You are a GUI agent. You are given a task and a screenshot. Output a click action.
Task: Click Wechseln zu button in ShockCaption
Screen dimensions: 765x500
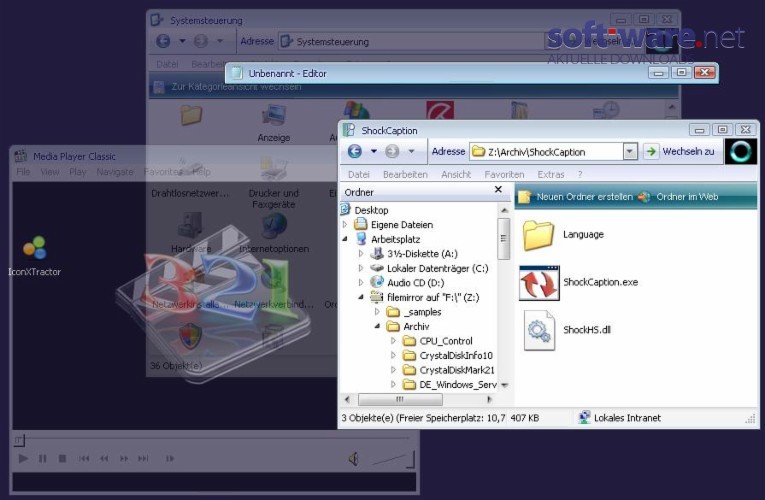681,152
